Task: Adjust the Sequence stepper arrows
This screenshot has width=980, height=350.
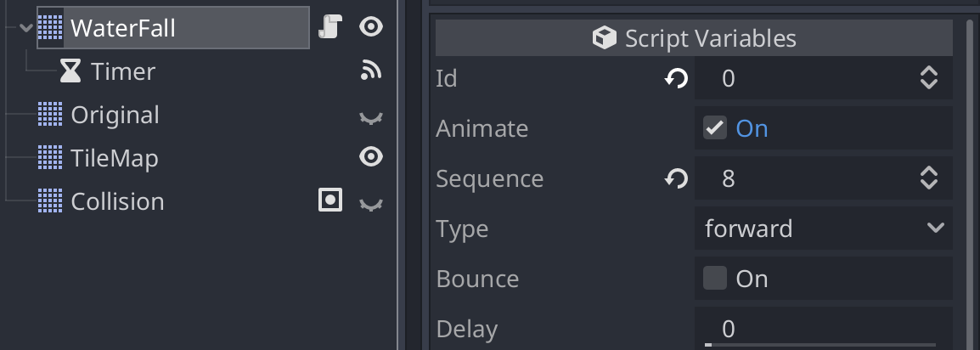Action: 929,178
